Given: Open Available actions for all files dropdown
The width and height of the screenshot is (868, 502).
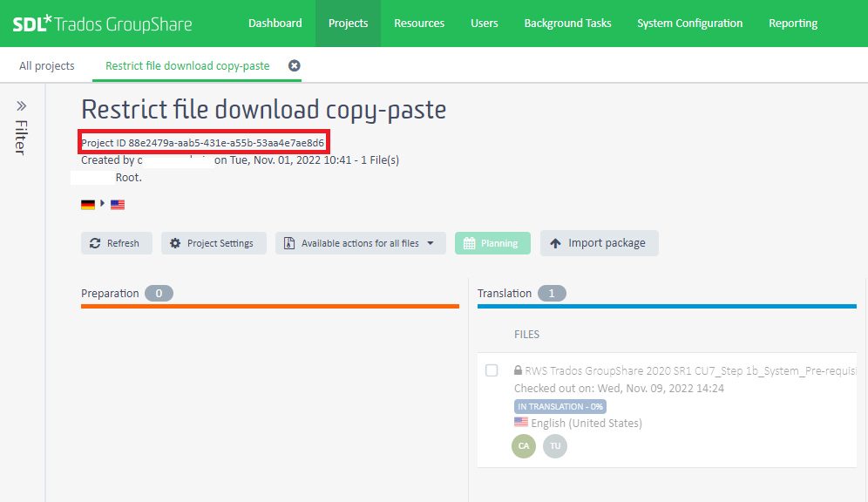Looking at the screenshot, I should (x=361, y=243).
